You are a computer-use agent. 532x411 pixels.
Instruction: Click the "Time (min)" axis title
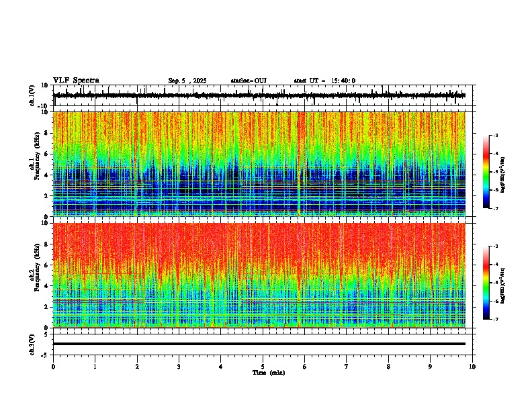(x=269, y=373)
